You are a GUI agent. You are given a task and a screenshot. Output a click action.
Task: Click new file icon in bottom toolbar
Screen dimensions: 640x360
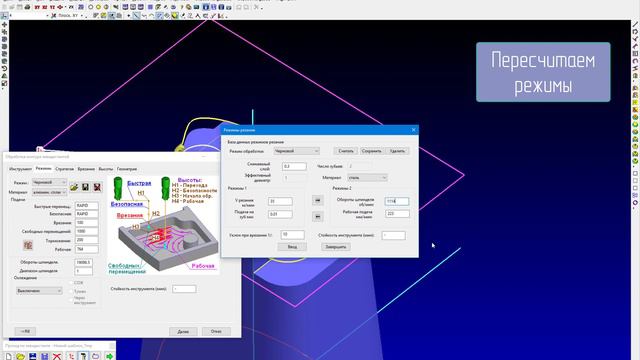9,356
